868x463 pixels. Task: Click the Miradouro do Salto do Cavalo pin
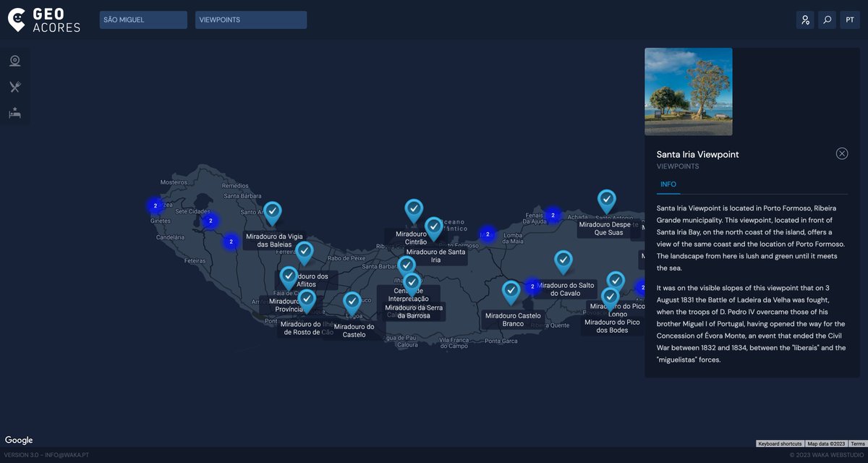563,263
